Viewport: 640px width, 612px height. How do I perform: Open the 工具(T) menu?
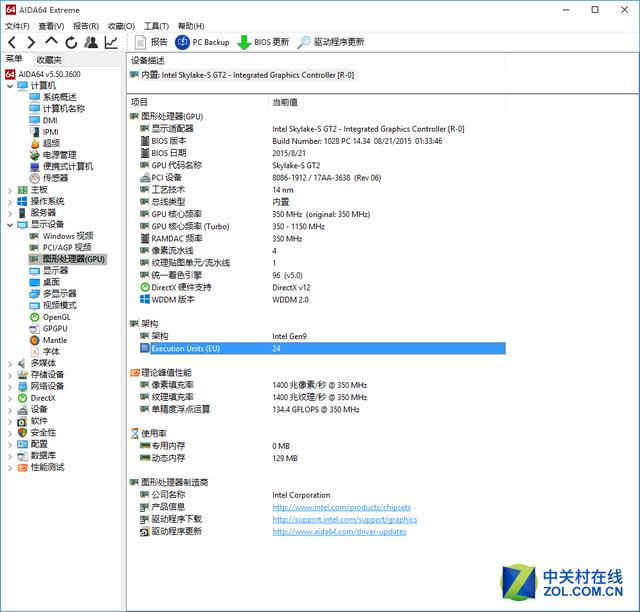coord(156,26)
